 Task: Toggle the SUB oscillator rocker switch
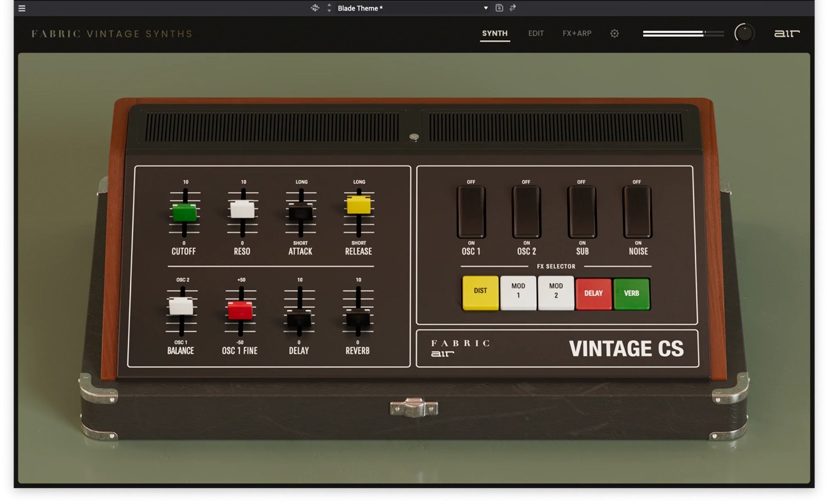582,213
